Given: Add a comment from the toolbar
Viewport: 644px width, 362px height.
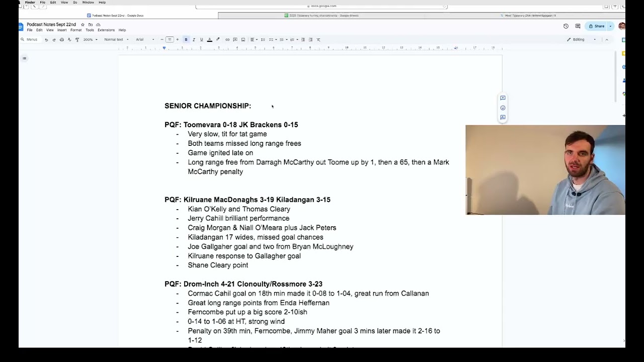Looking at the screenshot, I should (235, 40).
